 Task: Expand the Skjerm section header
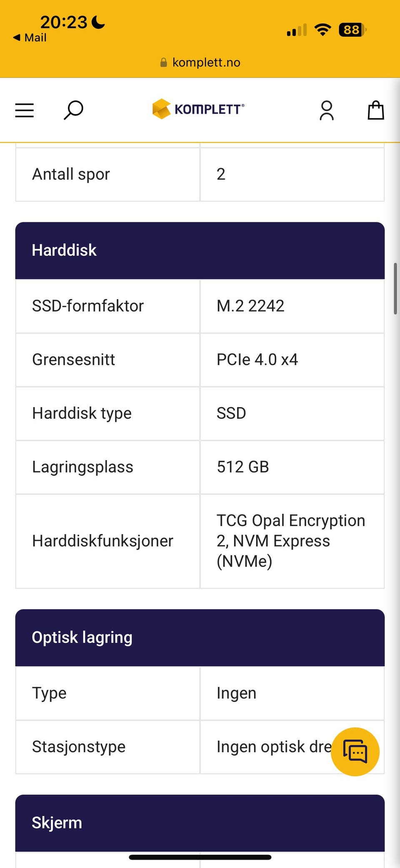[x=200, y=823]
